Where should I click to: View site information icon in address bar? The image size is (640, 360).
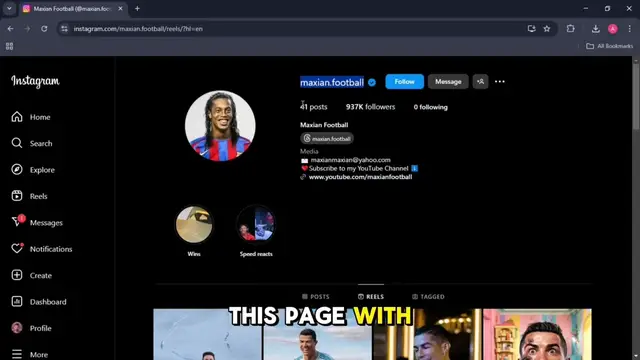64,29
